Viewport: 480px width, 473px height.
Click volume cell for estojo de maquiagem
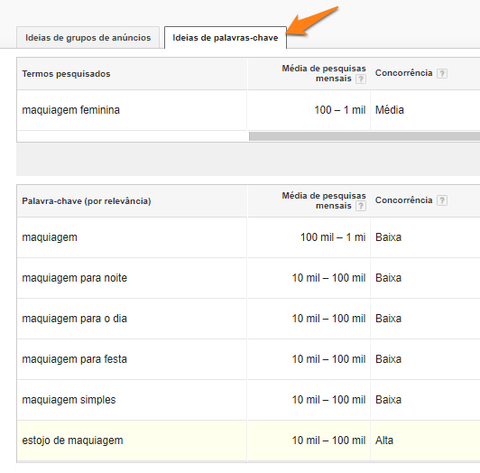329,441
